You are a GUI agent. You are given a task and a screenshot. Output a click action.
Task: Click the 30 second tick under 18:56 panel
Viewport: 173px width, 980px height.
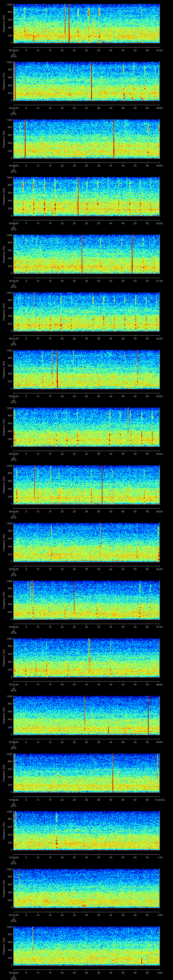(x=87, y=627)
